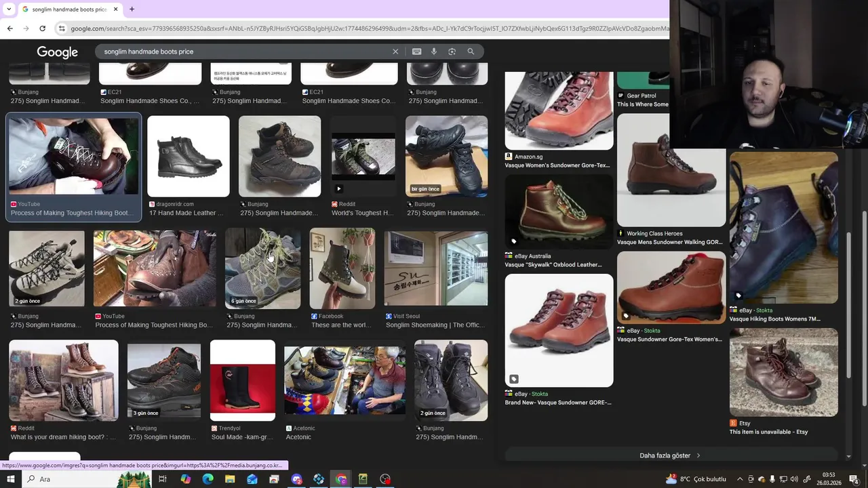Open File Explorer from the taskbar
This screenshot has width=868, height=488.
pos(230,479)
